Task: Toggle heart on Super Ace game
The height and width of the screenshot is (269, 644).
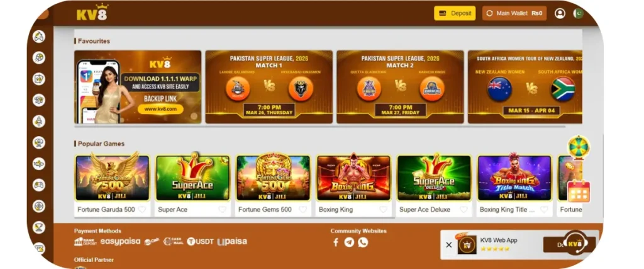Action: 222,209
